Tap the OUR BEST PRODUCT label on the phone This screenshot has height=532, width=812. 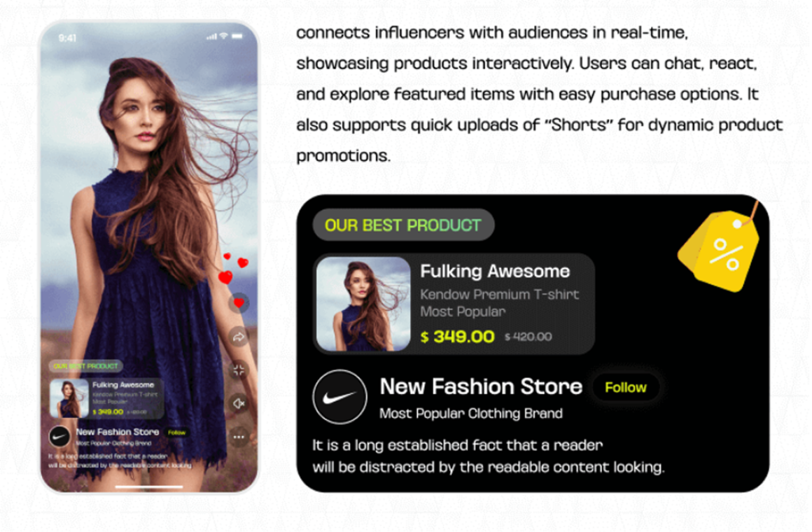86,366
